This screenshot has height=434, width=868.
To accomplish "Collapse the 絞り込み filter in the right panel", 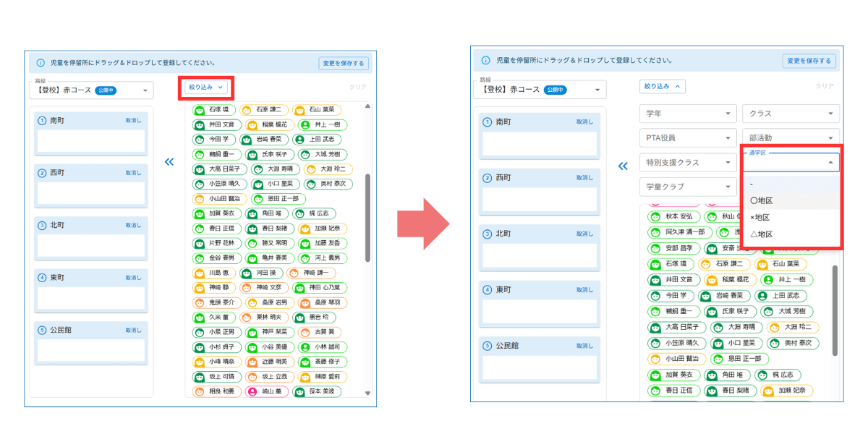I will pos(662,87).
